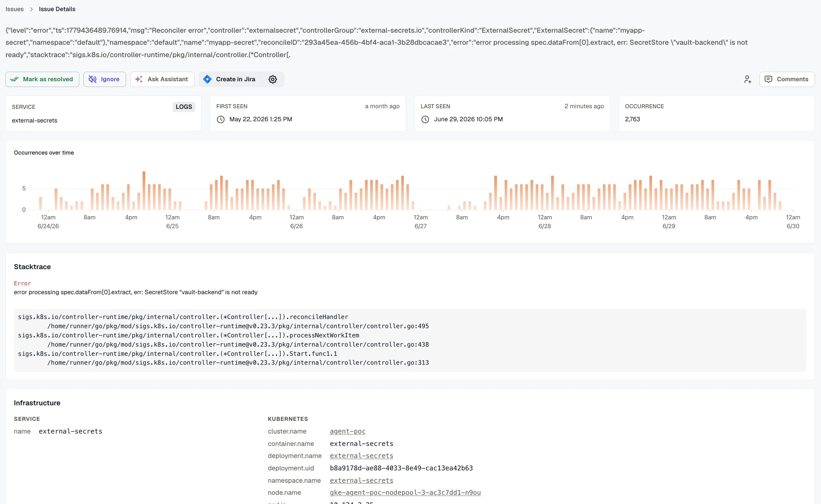Click the speech bubble icon on Comments

pos(768,79)
